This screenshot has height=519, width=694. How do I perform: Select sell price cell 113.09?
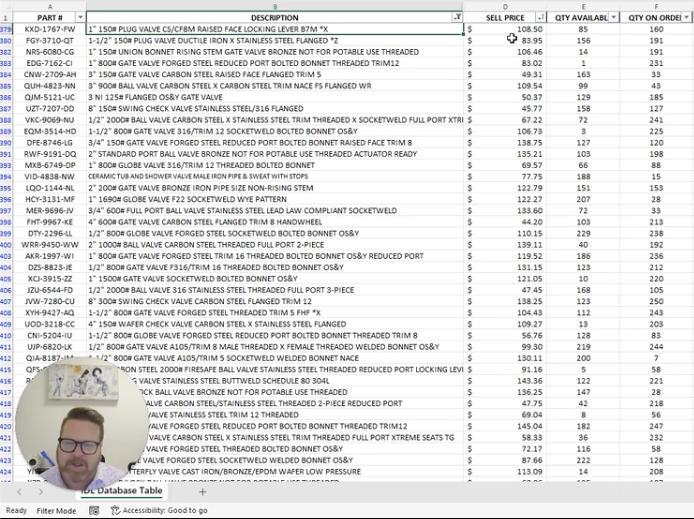point(505,472)
